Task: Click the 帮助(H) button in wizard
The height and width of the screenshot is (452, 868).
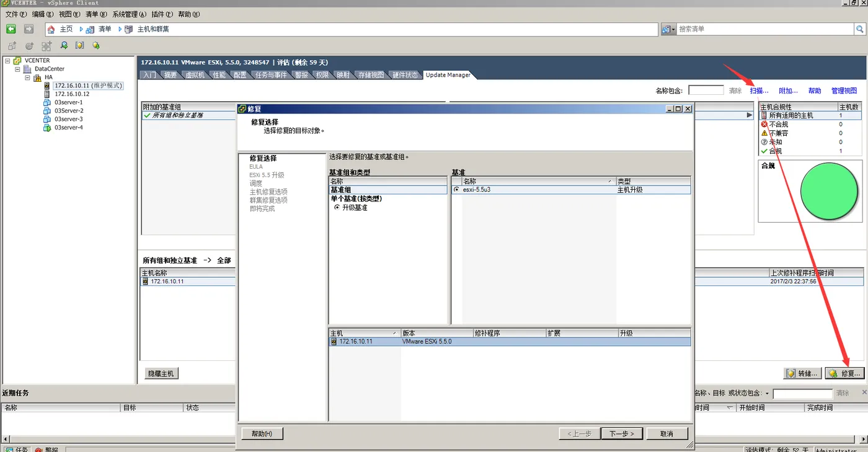Action: tap(262, 433)
